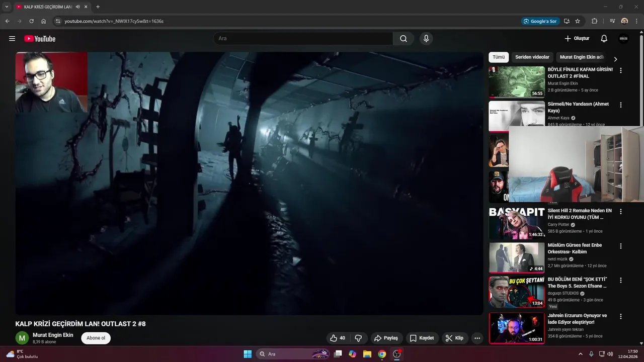Open the Müslüm Gürses Kalbim thumbnail
644x362 pixels.
click(x=517, y=257)
